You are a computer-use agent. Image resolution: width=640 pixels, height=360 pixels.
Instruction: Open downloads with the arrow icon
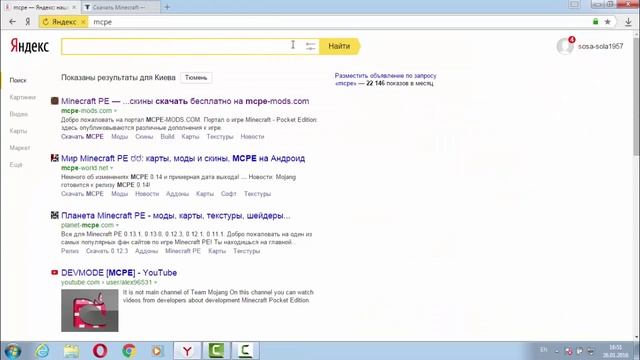pos(628,22)
